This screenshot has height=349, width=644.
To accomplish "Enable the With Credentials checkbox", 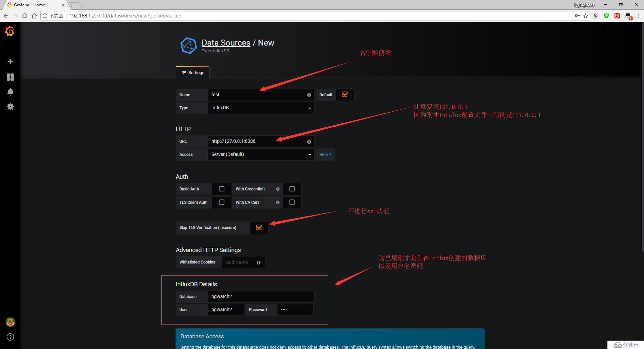I will click(x=292, y=189).
